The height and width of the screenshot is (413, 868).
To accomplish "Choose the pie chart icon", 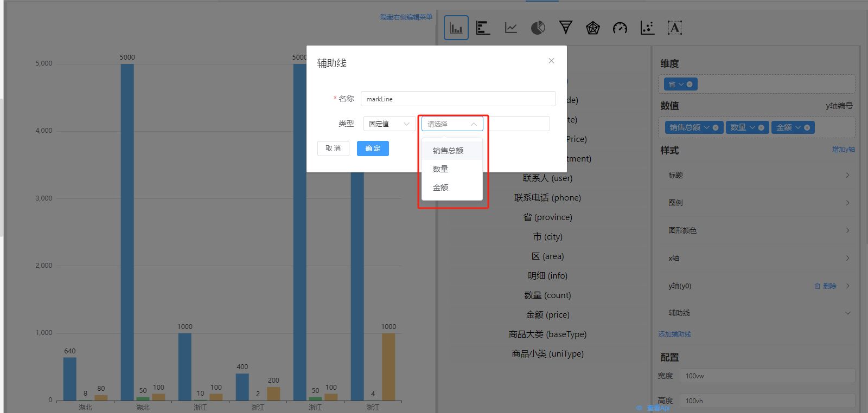I will click(x=538, y=28).
